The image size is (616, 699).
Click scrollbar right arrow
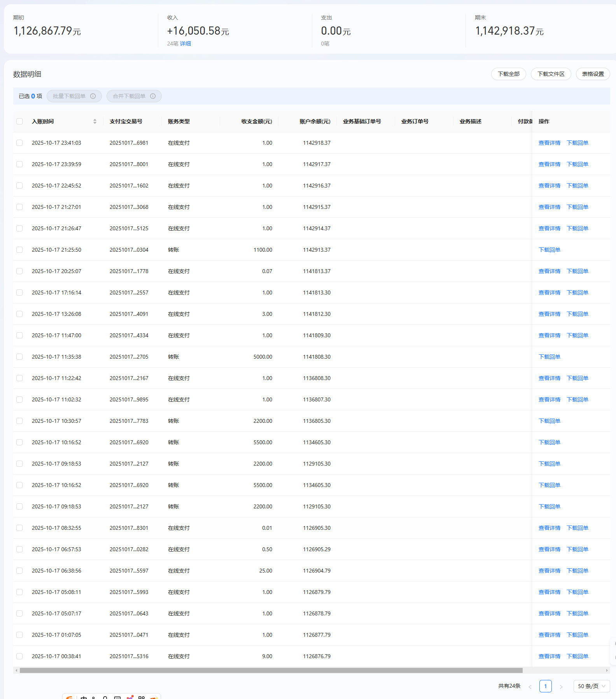point(607,670)
